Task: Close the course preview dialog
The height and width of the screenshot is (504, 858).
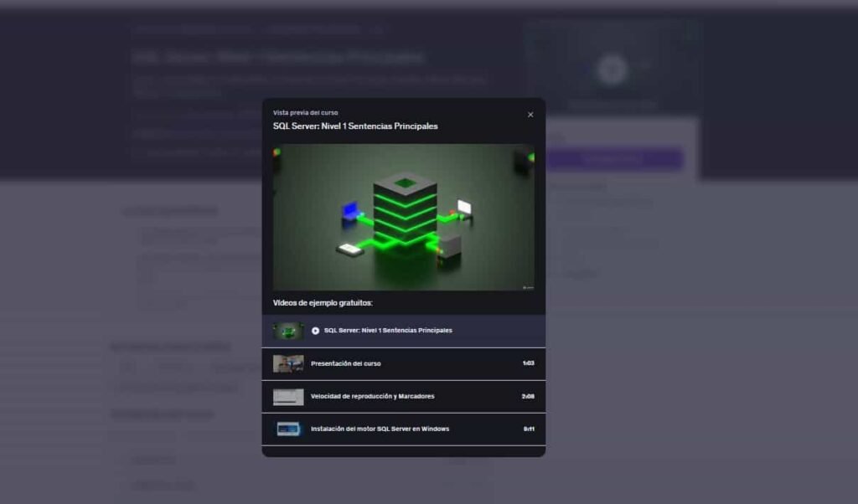Action: point(530,115)
